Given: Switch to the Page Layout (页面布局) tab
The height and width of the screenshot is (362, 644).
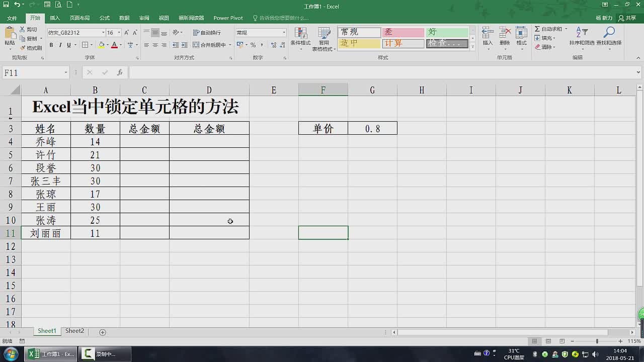Looking at the screenshot, I should [79, 18].
